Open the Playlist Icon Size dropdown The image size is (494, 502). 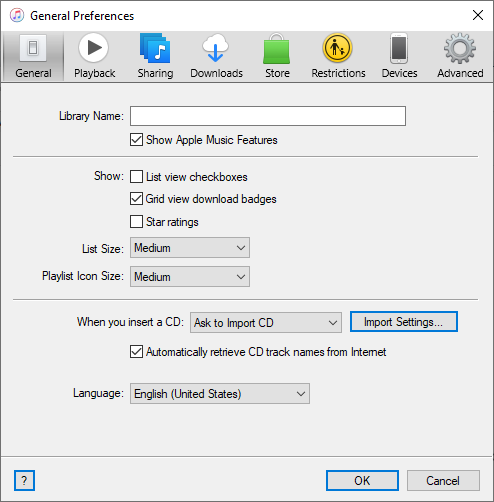pyautogui.click(x=190, y=276)
